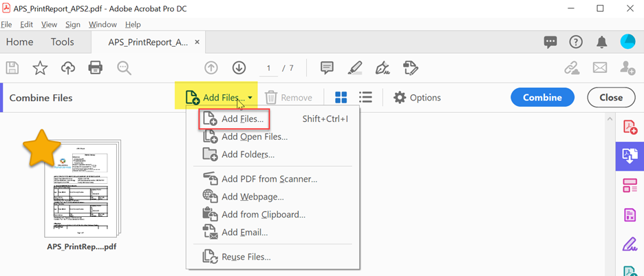
Task: Bookmark file with the toolbar star icon
Action: click(x=40, y=67)
